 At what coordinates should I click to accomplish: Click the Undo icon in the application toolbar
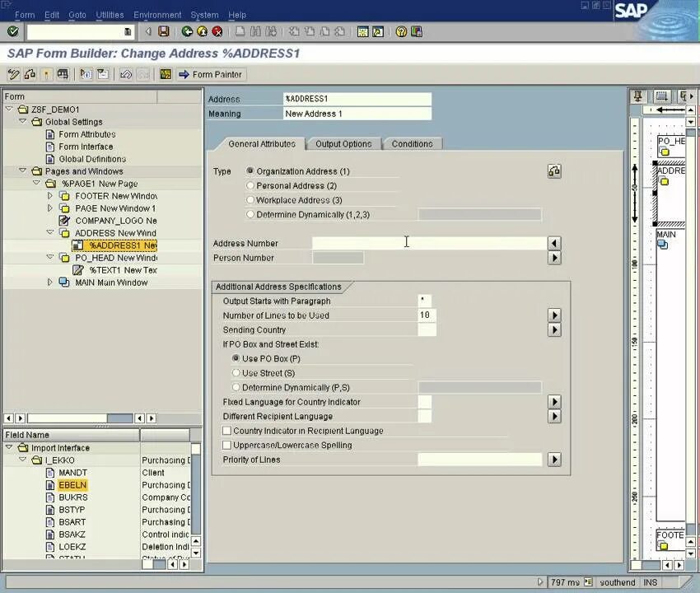click(126, 74)
